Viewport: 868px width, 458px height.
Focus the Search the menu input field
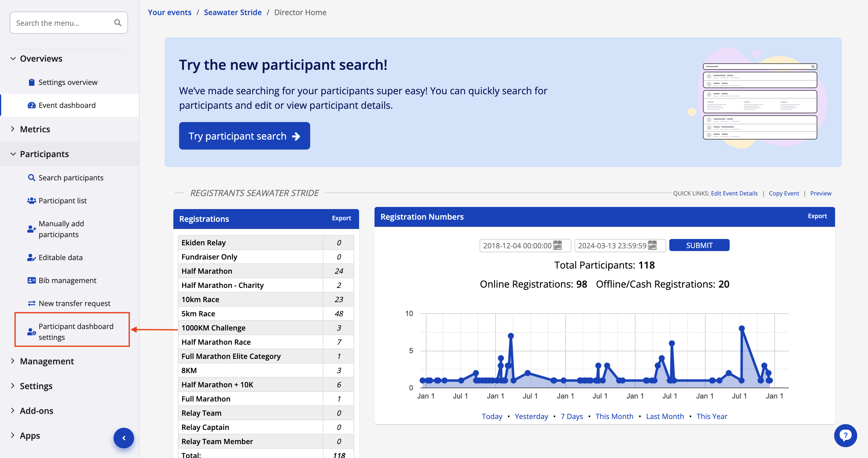click(62, 23)
